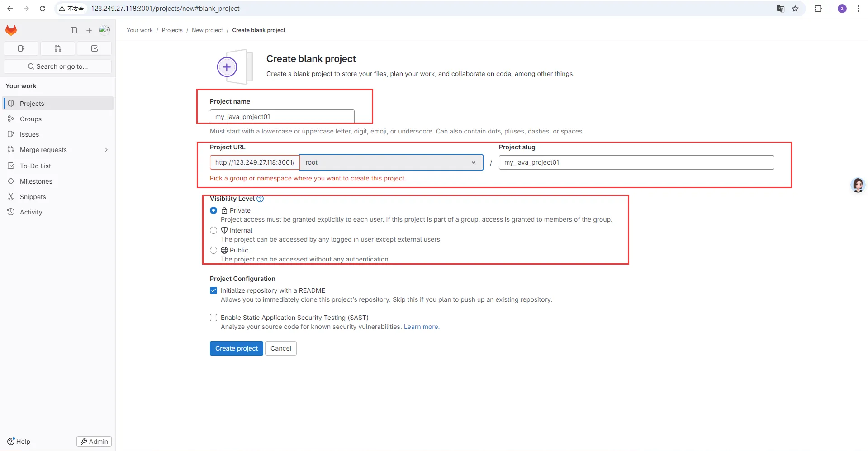This screenshot has width=868, height=451.
Task: Click the Search or go to button
Action: tap(57, 66)
